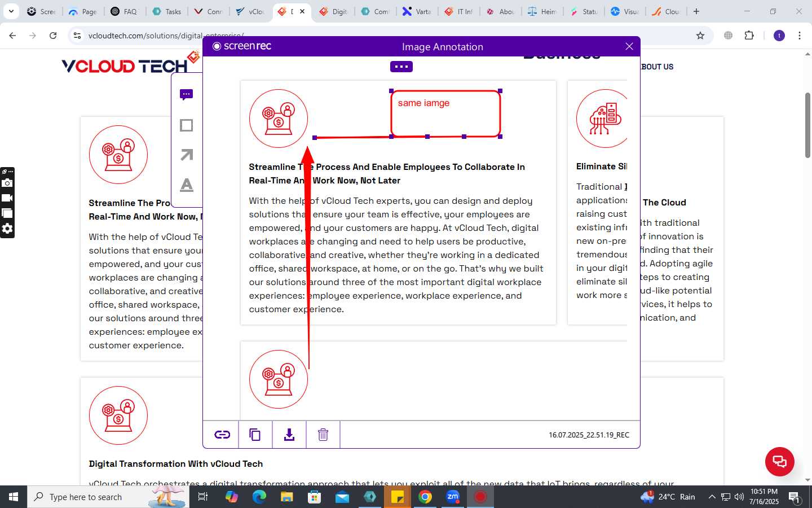The image size is (812, 508).
Task: Open the tab search dropdown arrow
Action: coord(11,11)
